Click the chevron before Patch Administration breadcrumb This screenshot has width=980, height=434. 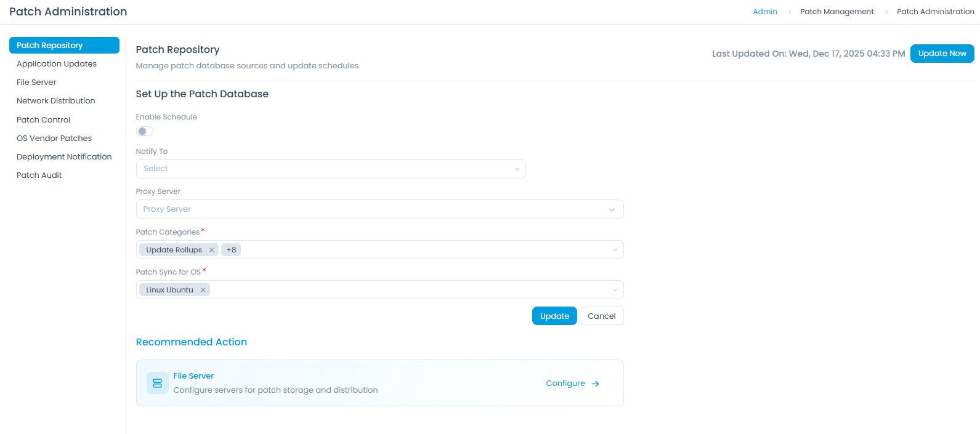pyautogui.click(x=886, y=11)
